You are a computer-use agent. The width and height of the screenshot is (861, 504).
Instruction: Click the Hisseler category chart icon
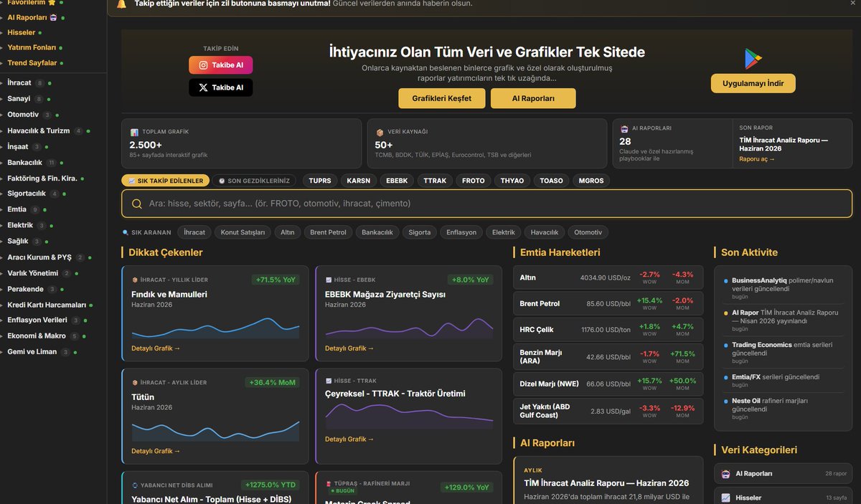(725, 498)
